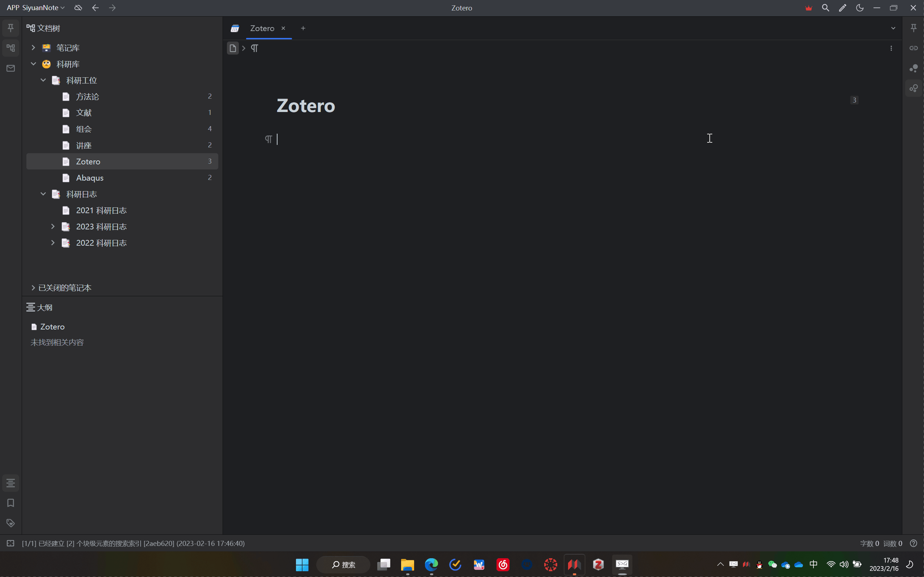The height and width of the screenshot is (577, 924).
Task: Open the graph view icon in right dock
Action: pos(913,68)
